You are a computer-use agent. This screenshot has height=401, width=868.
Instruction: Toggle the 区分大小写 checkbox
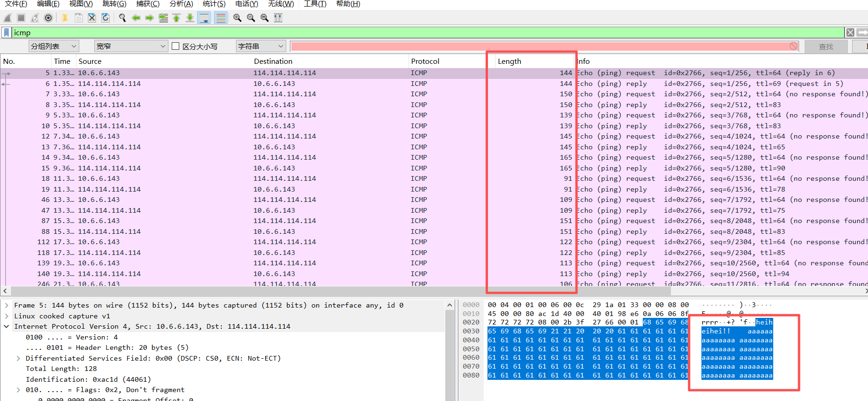pos(176,46)
